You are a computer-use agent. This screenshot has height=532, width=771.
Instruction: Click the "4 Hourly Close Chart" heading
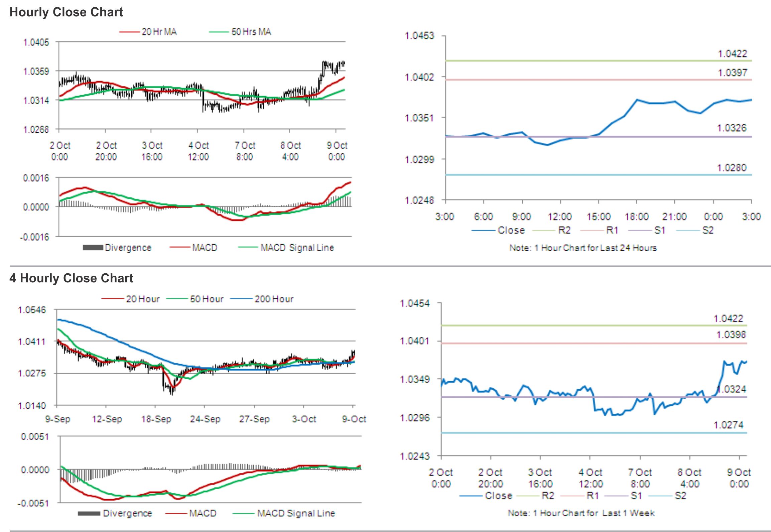[71, 278]
